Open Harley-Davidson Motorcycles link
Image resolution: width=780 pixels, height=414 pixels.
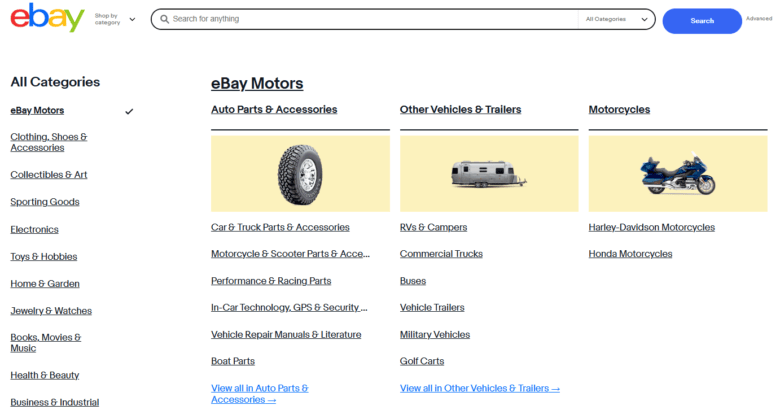click(x=651, y=227)
